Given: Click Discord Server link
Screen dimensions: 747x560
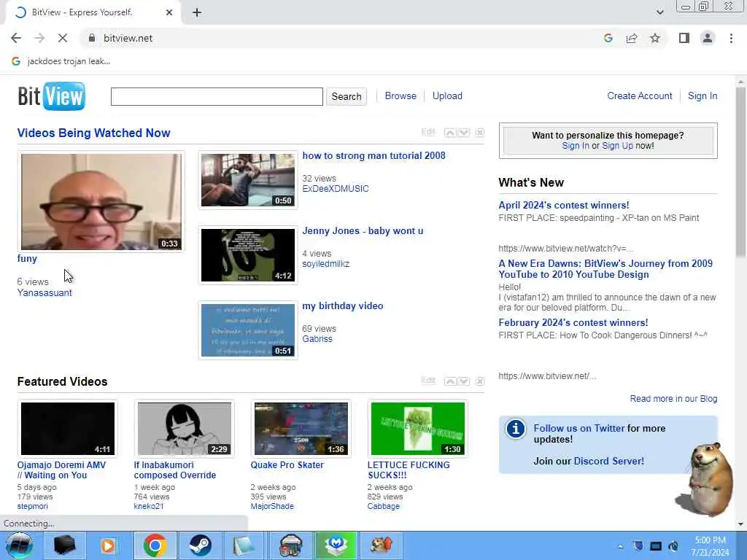Looking at the screenshot, I should coord(608,461).
